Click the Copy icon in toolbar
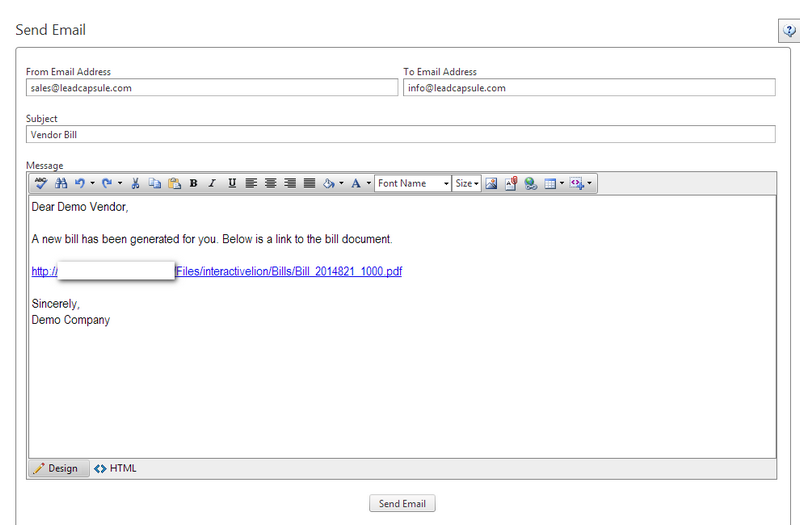This screenshot has height=525, width=800. (155, 184)
